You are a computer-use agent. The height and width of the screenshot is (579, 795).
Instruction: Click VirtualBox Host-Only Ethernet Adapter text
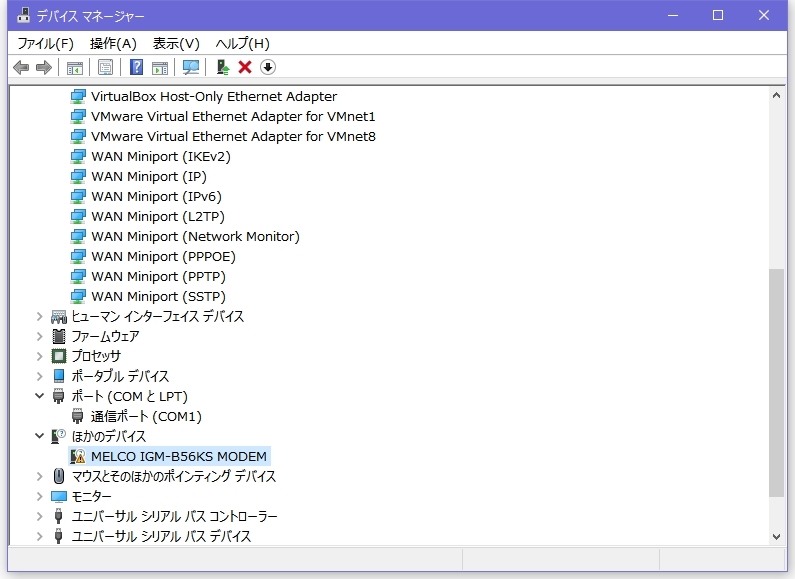(213, 96)
